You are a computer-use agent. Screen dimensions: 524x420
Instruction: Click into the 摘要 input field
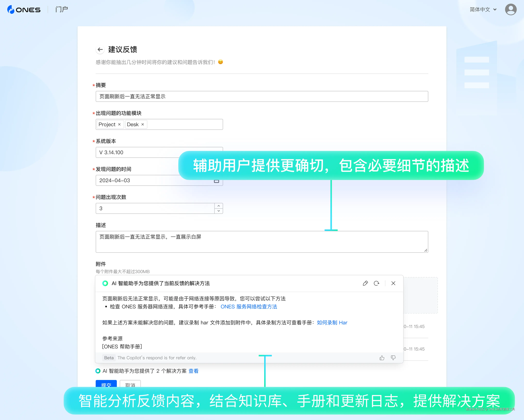262,96
